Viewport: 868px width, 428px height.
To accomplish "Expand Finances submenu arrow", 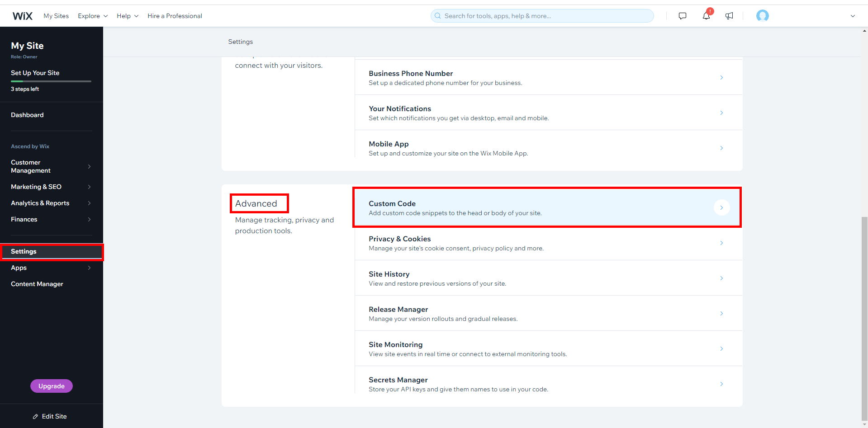I will (89, 219).
